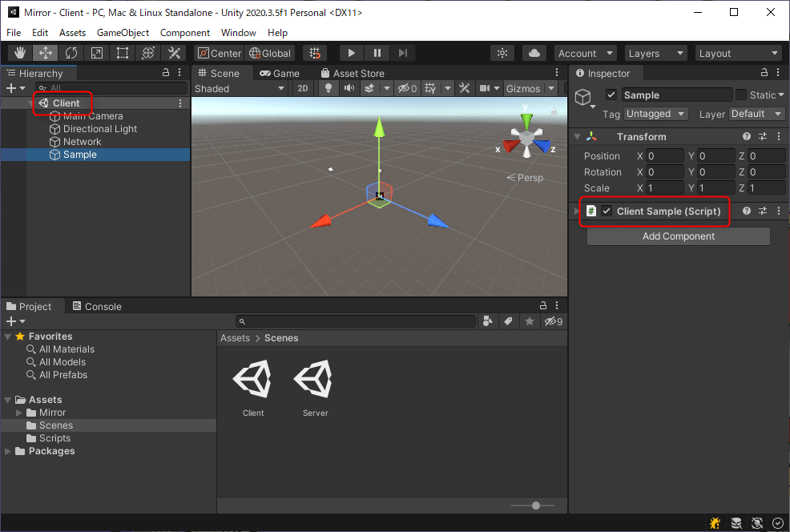Toggle the Static checkbox

[x=740, y=95]
